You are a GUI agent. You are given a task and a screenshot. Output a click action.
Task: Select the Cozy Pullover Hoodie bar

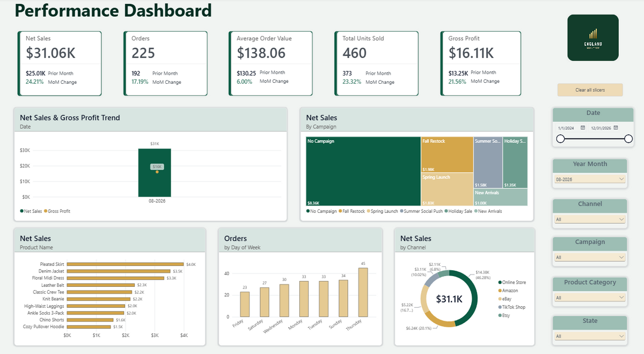[89, 327]
